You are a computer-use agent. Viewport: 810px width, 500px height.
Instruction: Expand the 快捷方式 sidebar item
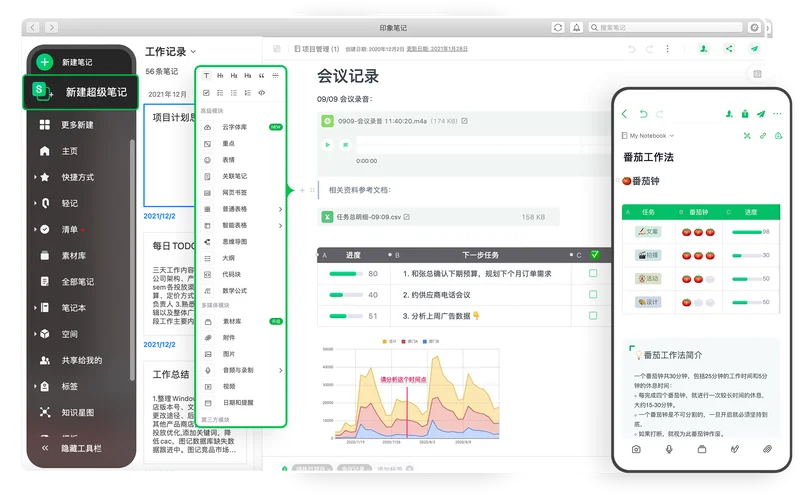pos(35,177)
